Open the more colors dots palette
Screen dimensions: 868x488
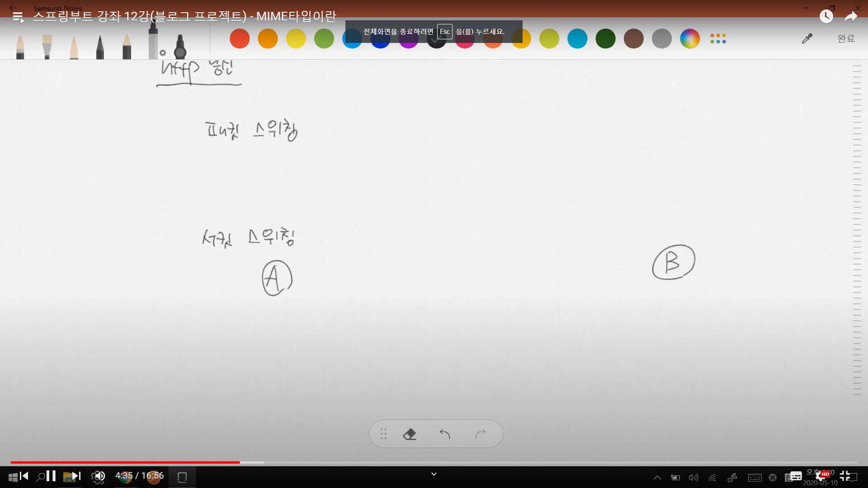point(718,39)
